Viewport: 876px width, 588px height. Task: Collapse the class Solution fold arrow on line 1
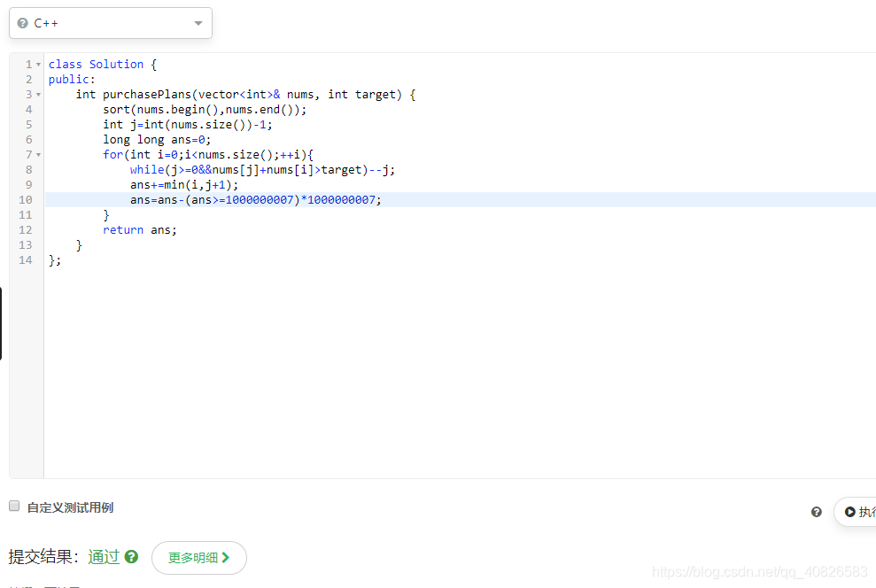[39, 65]
